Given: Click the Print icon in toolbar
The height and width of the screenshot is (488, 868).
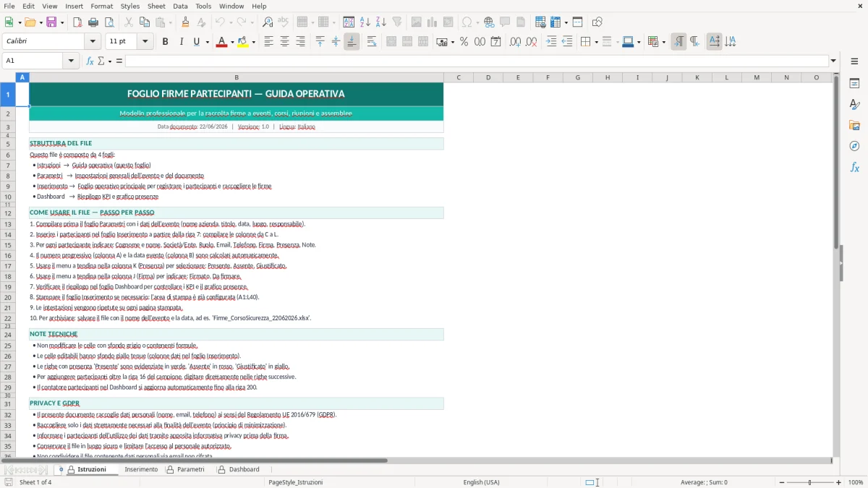Looking at the screenshot, I should click(x=93, y=22).
